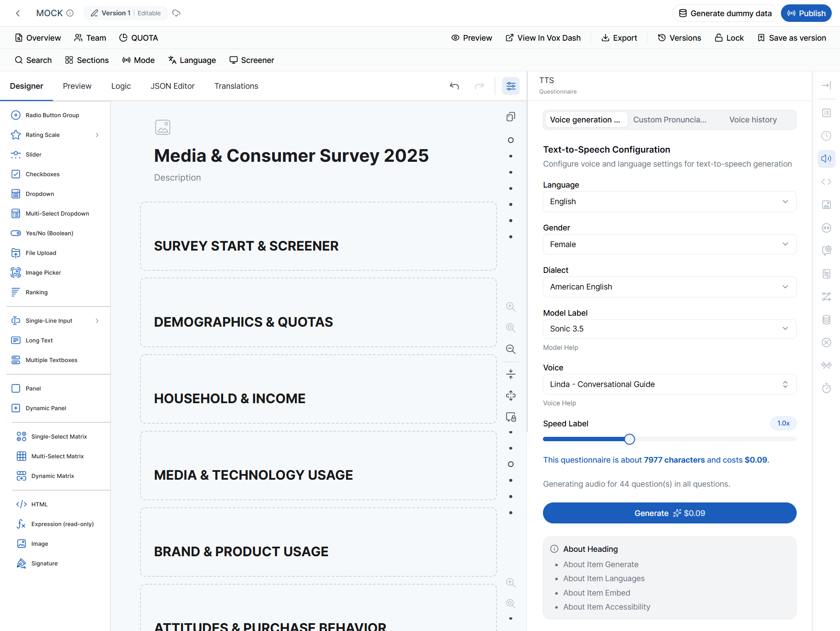Click the survey logo image placeholder
The width and height of the screenshot is (840, 631).
(x=163, y=127)
